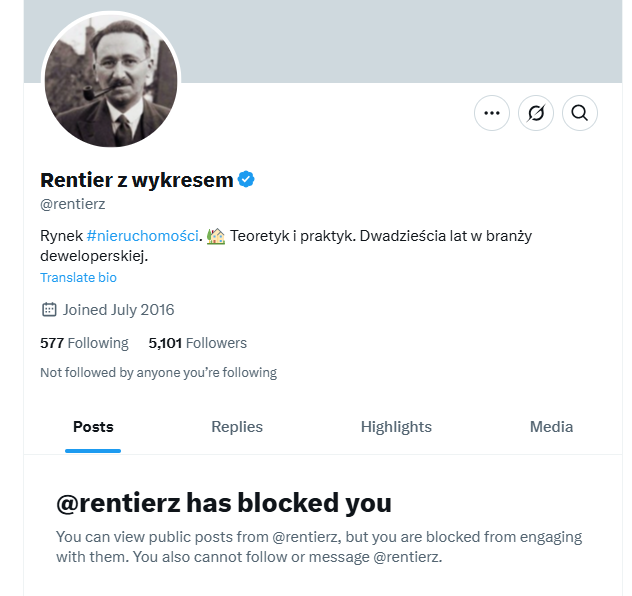Click Translate bio
Image resolution: width=632 pixels, height=596 pixels.
[78, 277]
